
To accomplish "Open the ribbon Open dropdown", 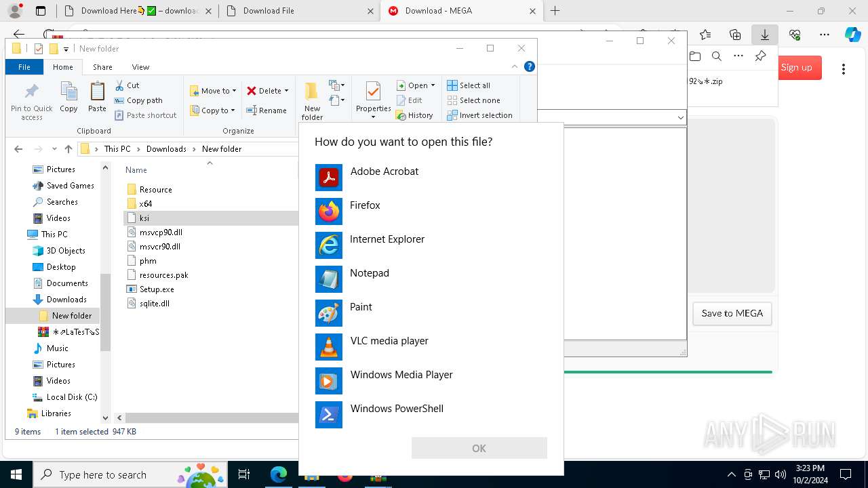I will tap(416, 85).
